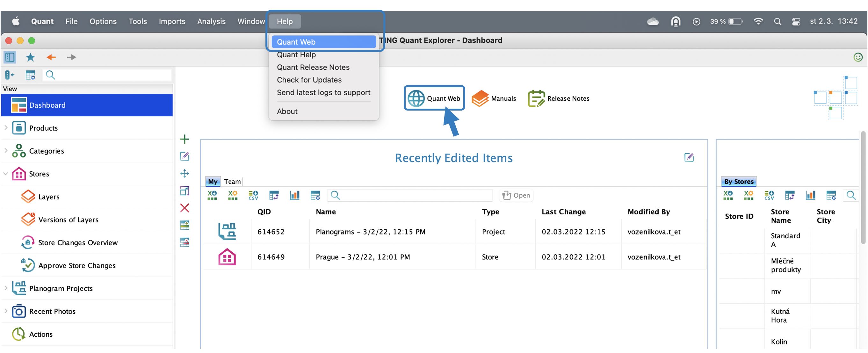868x353 pixels.
Task: Select Actions in the sidebar
Action: (41, 334)
